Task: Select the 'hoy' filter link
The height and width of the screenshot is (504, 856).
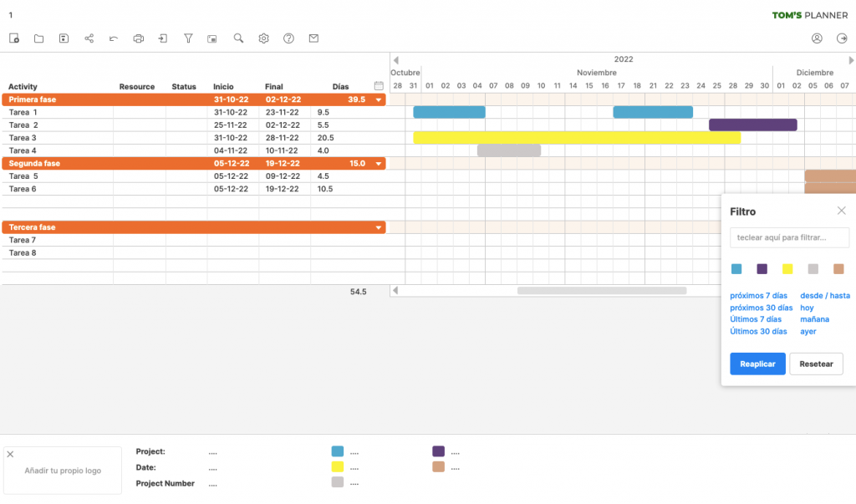Action: (x=806, y=307)
